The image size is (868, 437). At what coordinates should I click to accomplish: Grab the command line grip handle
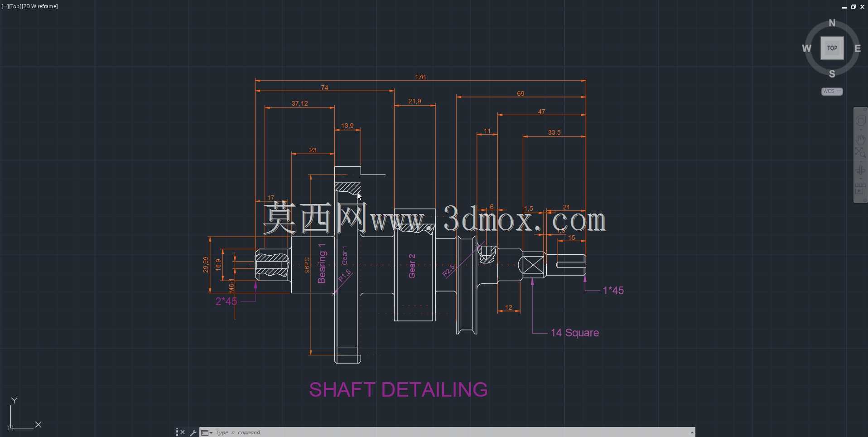click(x=177, y=432)
